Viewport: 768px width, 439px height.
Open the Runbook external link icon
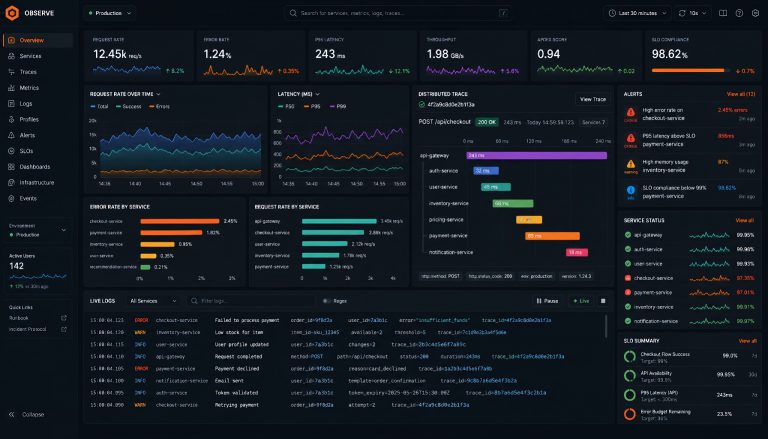click(x=64, y=318)
